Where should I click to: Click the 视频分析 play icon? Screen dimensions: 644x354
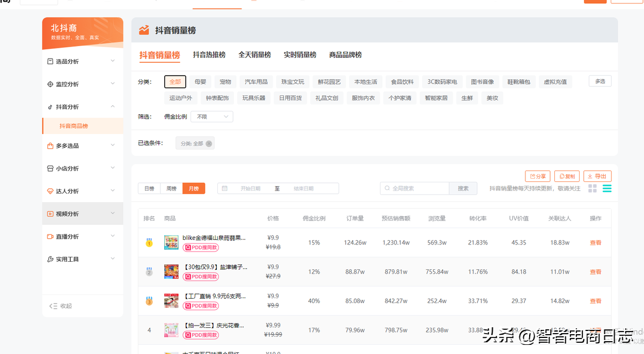pos(50,213)
